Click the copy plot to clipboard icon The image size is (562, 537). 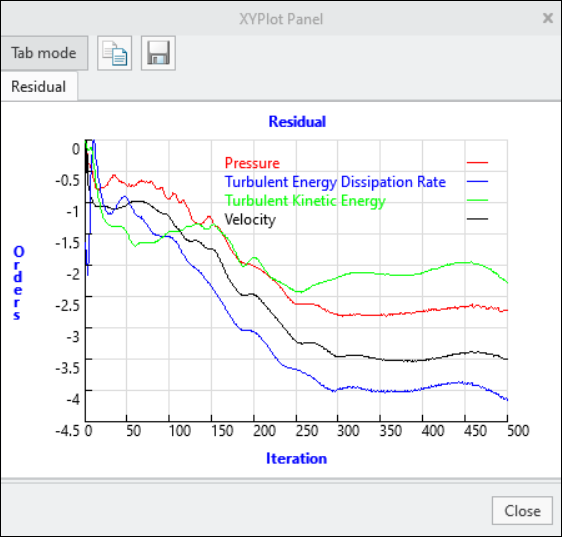[x=115, y=53]
